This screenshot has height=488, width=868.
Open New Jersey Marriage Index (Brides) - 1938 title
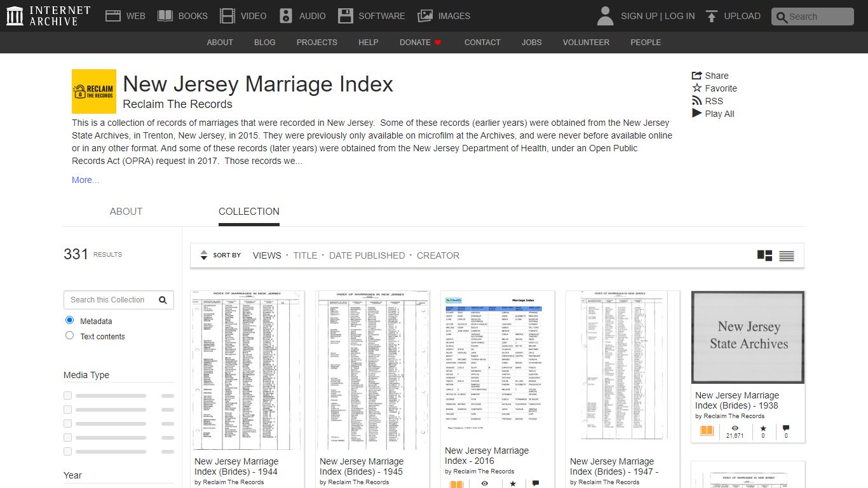(x=737, y=400)
